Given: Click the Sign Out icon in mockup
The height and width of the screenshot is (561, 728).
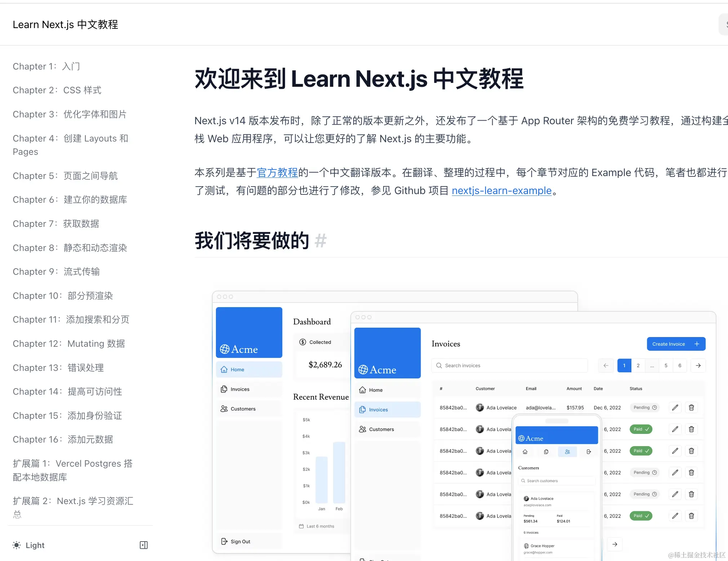Looking at the screenshot, I should (x=224, y=541).
